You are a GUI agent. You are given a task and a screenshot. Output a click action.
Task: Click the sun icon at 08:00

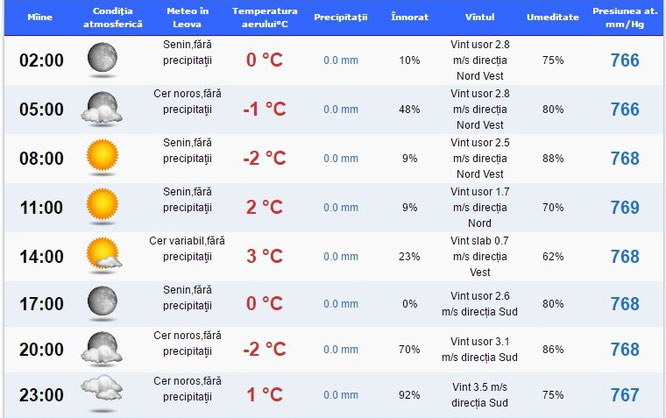(102, 155)
